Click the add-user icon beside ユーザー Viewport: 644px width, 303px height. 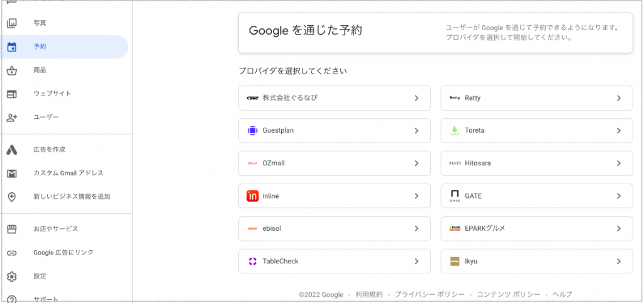12,118
